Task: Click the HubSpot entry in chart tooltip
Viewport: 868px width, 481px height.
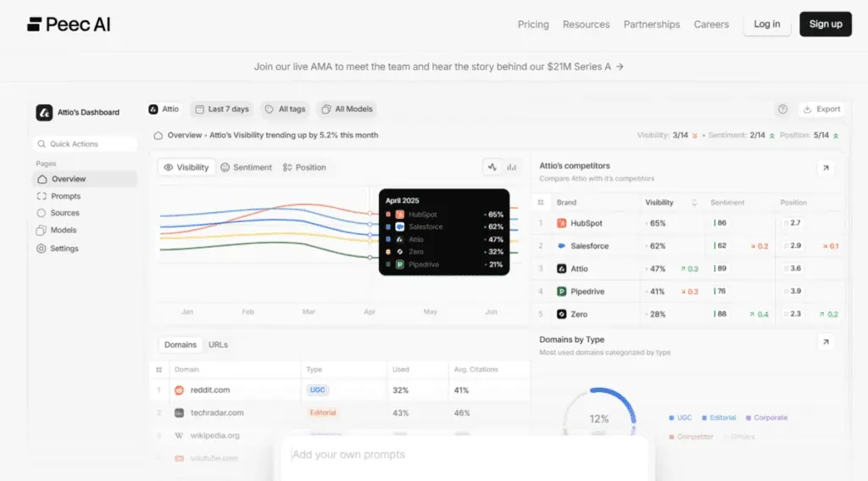Action: (444, 215)
